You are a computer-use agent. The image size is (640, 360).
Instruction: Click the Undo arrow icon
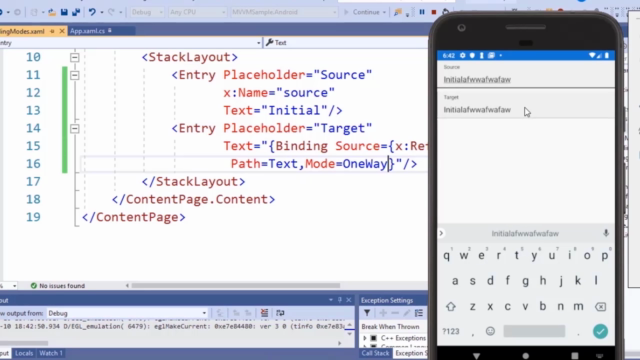pos(92,12)
